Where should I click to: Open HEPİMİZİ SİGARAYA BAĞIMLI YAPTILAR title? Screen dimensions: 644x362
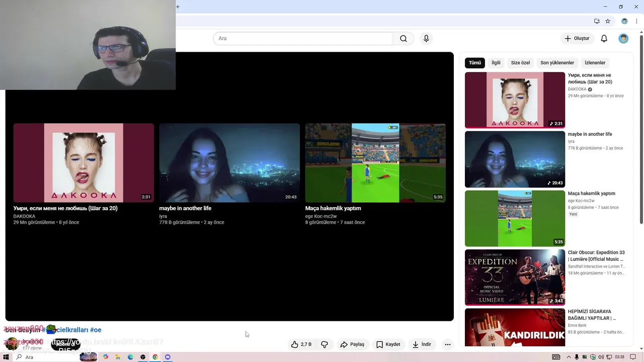(x=592, y=315)
